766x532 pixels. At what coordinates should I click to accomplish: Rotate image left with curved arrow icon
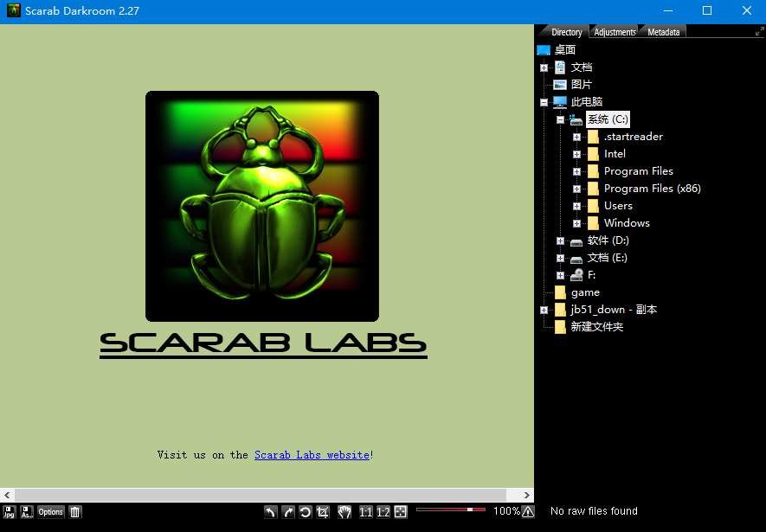click(271, 511)
